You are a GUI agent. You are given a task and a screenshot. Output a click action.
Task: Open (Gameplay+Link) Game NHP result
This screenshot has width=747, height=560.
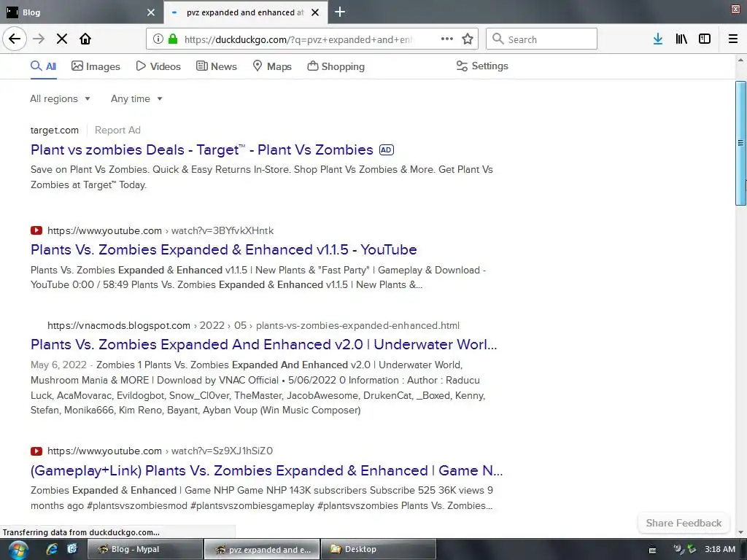click(x=266, y=470)
